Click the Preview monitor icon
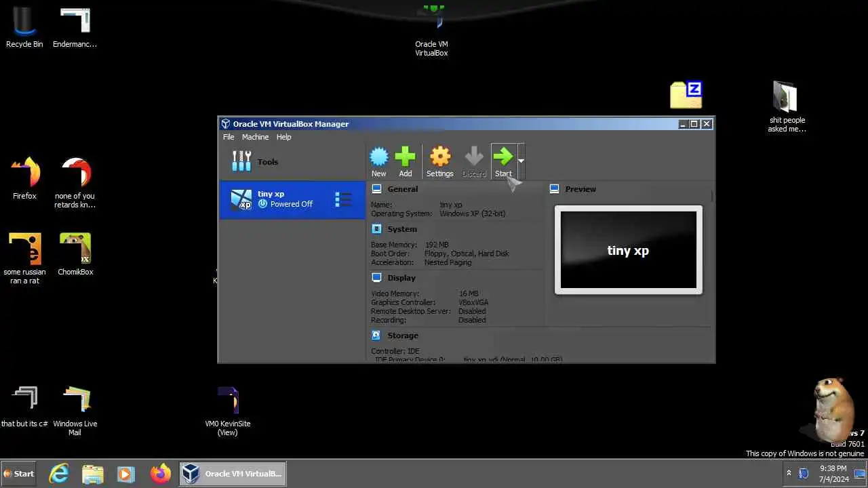Screen dimensions: 868x488 click(554, 189)
